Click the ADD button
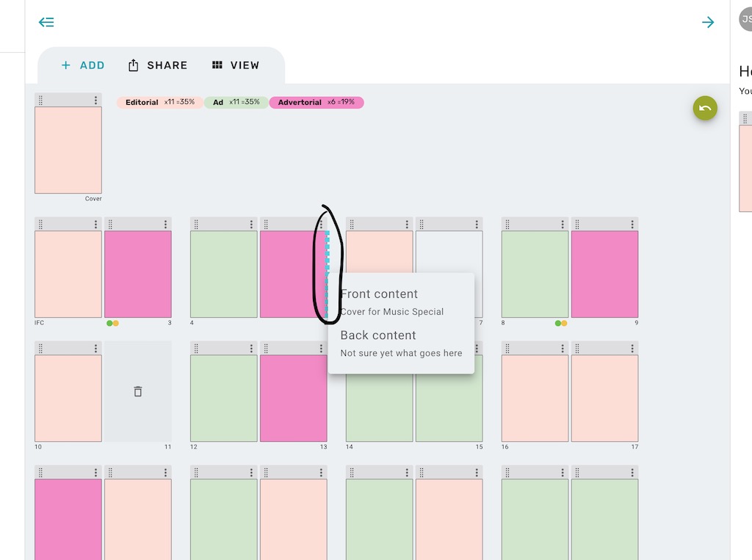Viewport: 752px width, 560px height. pos(81,65)
